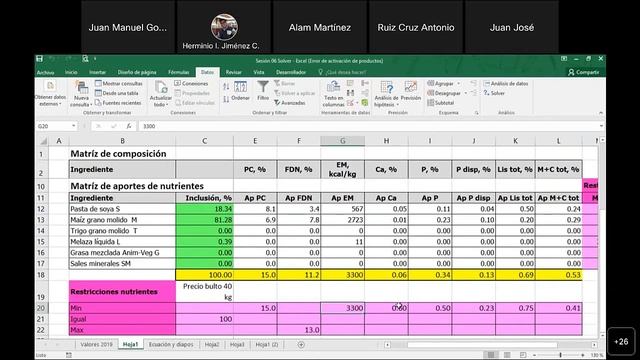Image resolution: width=640 pixels, height=360 pixels.
Task: Switch to the Inicio tab
Action: (x=71, y=72)
